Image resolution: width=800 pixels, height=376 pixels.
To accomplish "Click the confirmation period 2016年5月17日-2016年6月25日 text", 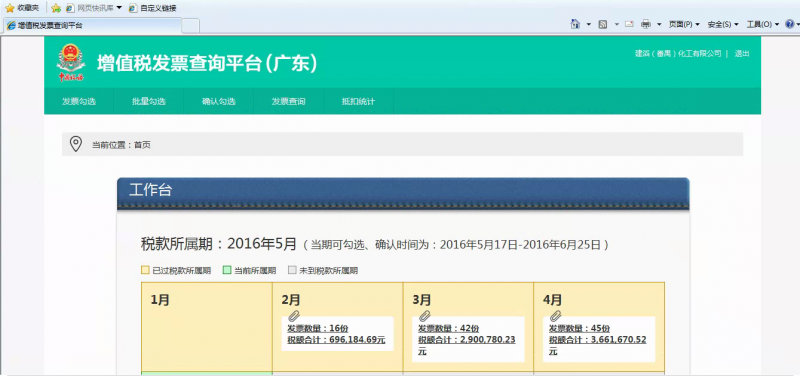I will click(520, 245).
